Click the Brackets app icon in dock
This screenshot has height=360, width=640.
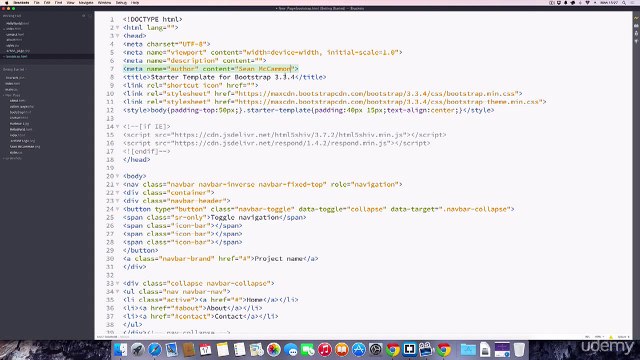coord(409,350)
